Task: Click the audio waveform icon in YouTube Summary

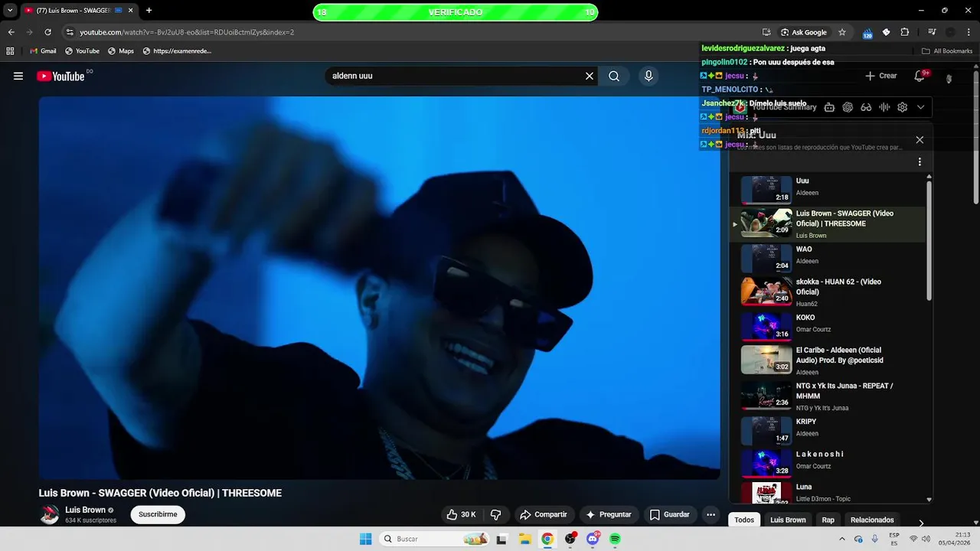Action: 884,107
